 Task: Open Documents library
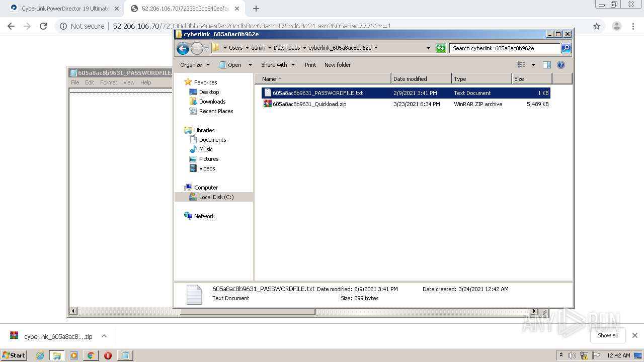pos(212,140)
